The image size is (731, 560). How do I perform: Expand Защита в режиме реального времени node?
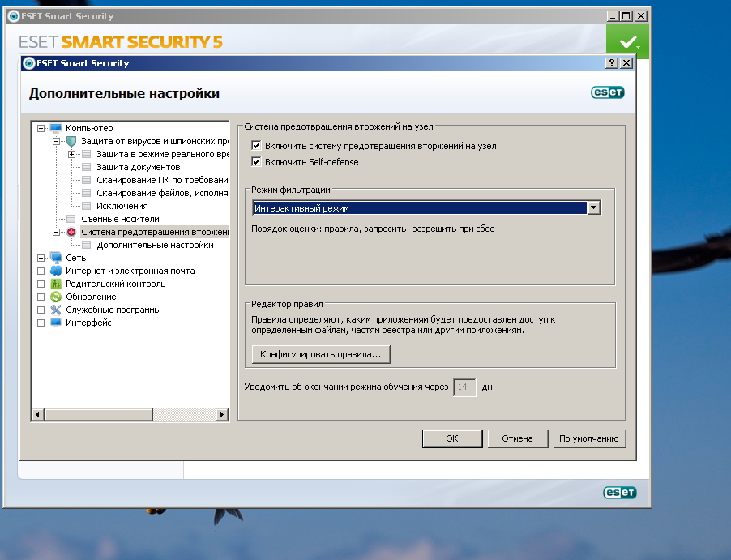71,154
